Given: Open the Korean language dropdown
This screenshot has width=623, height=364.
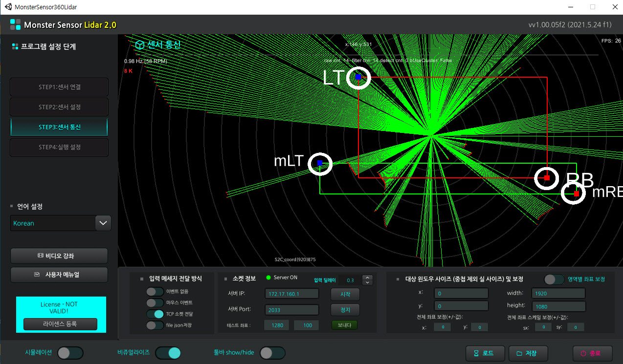Looking at the screenshot, I should [61, 223].
